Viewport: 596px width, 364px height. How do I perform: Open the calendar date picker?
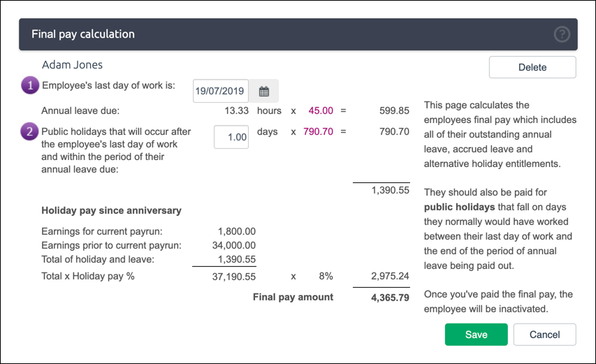[264, 91]
